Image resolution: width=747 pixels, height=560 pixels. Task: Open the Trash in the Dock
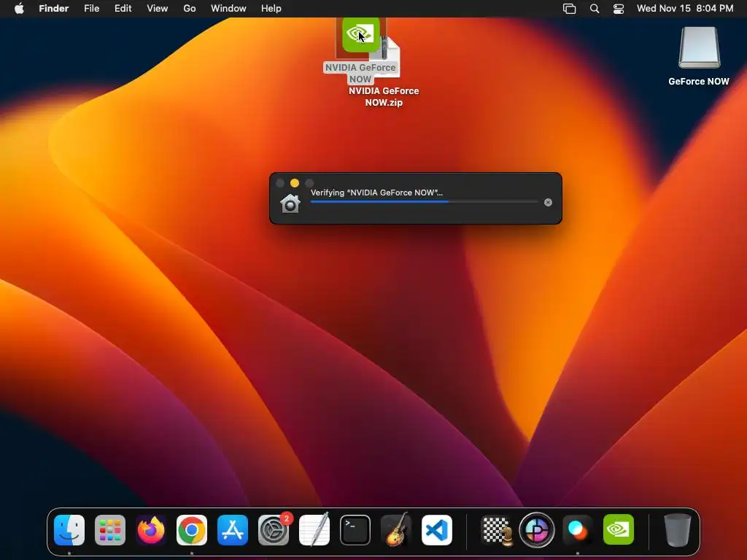click(x=678, y=529)
